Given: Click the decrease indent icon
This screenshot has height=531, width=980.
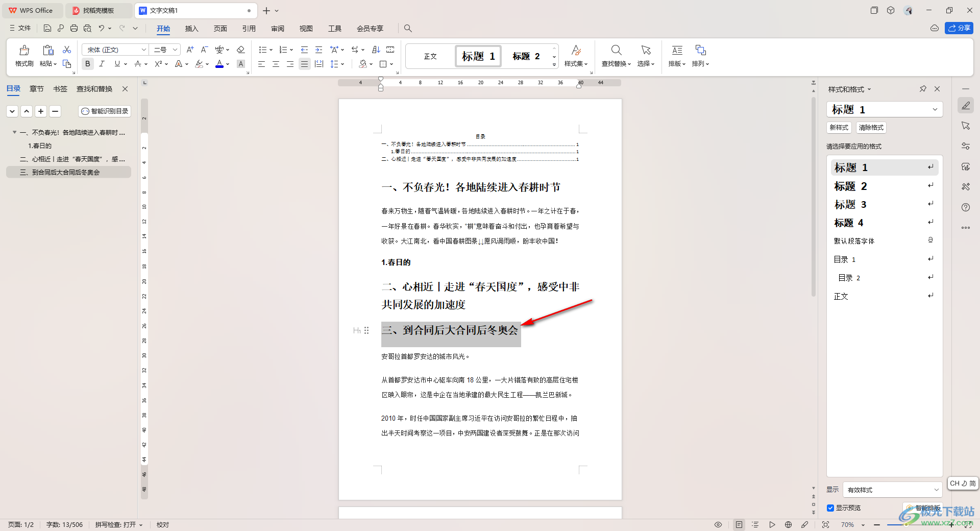Looking at the screenshot, I should pos(304,50).
